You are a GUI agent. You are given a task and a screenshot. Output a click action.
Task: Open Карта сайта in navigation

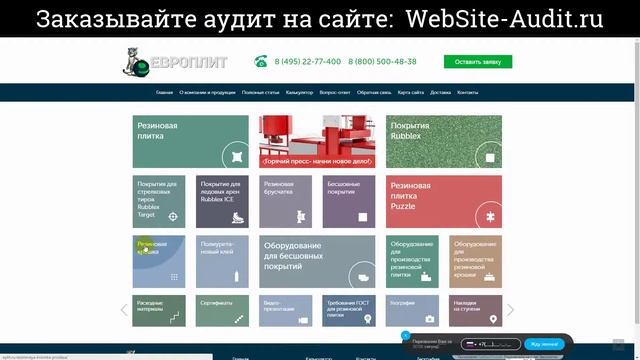coord(411,93)
